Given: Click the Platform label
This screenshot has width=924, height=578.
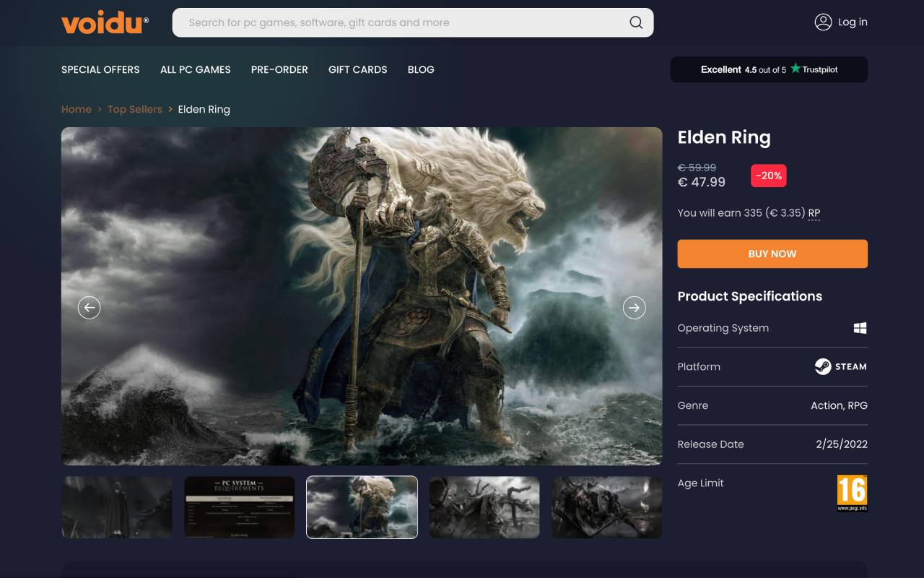Looking at the screenshot, I should (x=699, y=366).
